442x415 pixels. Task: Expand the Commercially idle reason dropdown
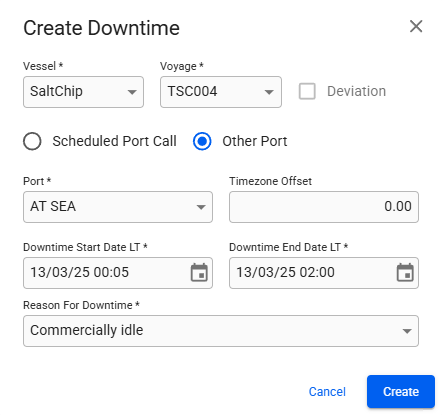click(x=221, y=331)
